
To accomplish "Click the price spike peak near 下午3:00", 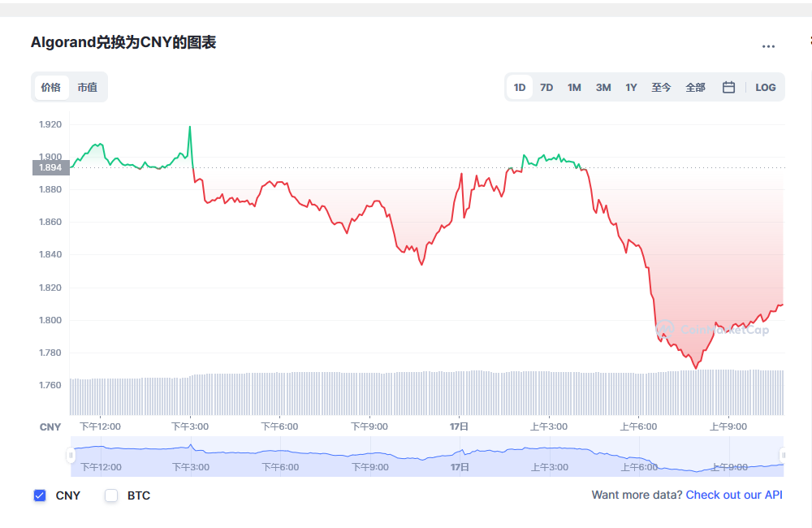I will point(190,127).
